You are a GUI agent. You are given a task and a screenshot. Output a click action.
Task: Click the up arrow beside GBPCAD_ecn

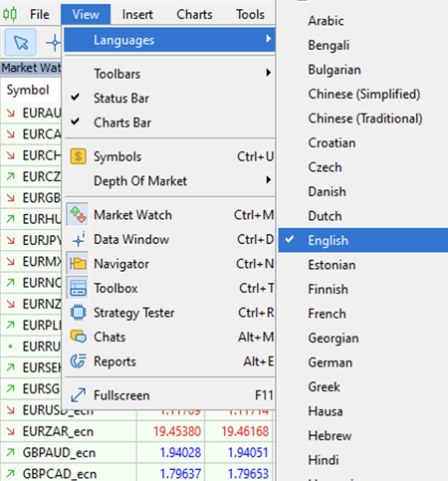(x=11, y=474)
